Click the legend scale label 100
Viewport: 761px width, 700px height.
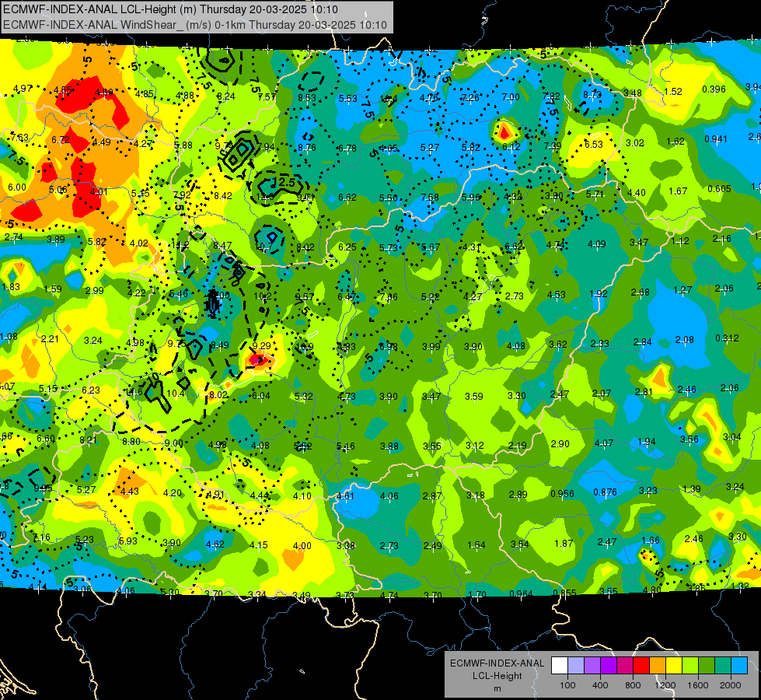[x=567, y=685]
